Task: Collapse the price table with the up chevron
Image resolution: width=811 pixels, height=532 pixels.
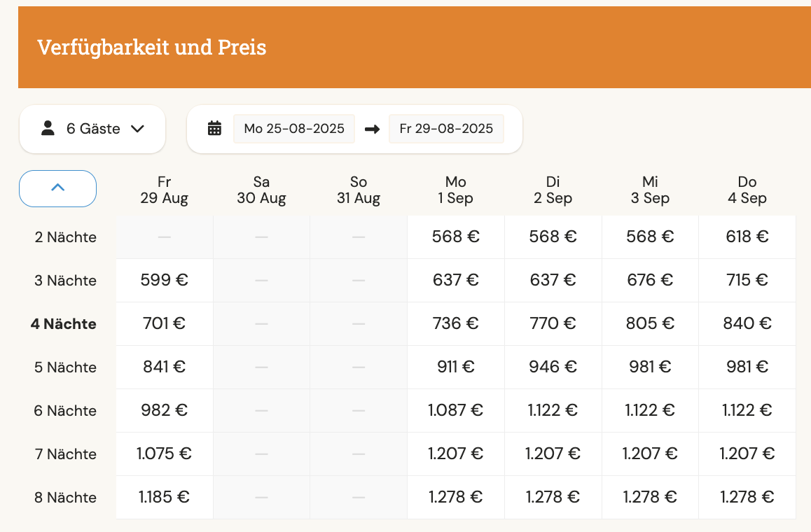Action: [x=58, y=189]
